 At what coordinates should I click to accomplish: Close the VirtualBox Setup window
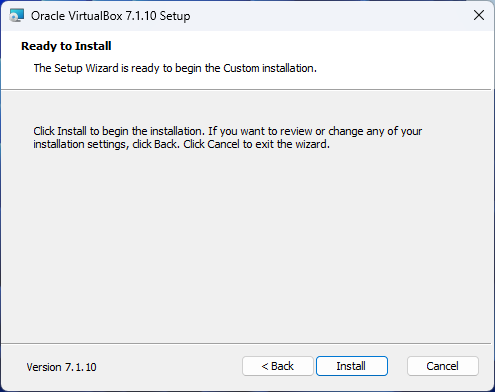(479, 15)
